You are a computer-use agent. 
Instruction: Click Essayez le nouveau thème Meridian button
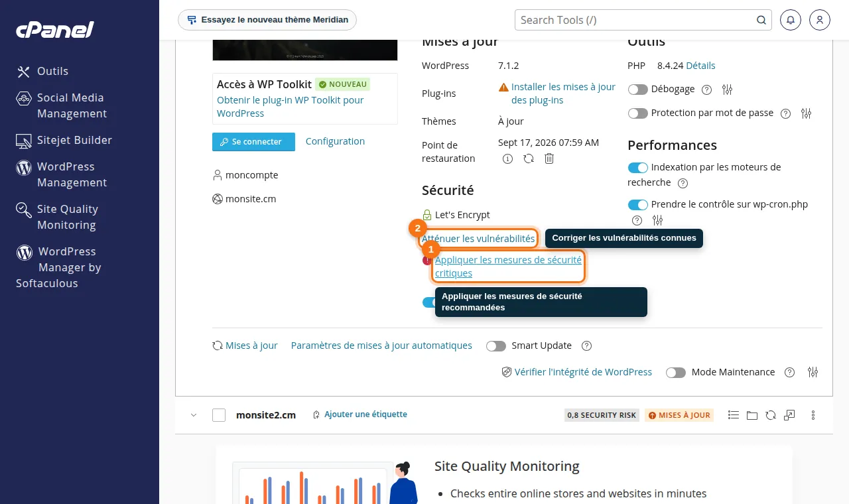point(267,20)
